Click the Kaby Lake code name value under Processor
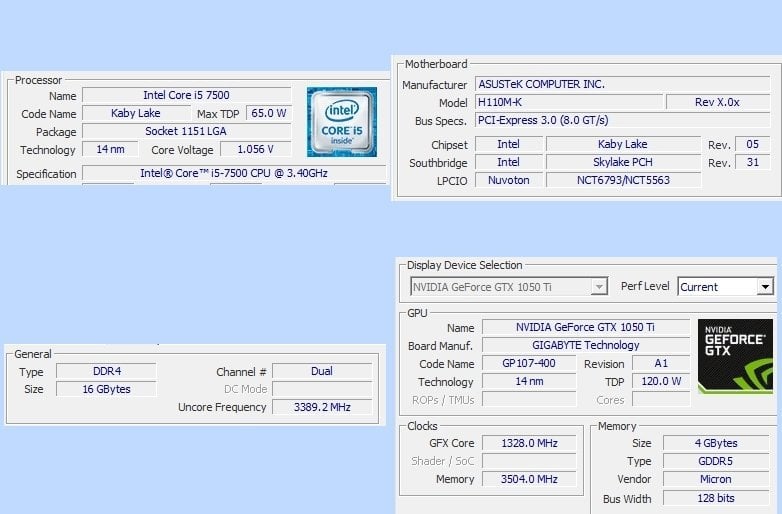The height and width of the screenshot is (514, 782). pos(136,113)
